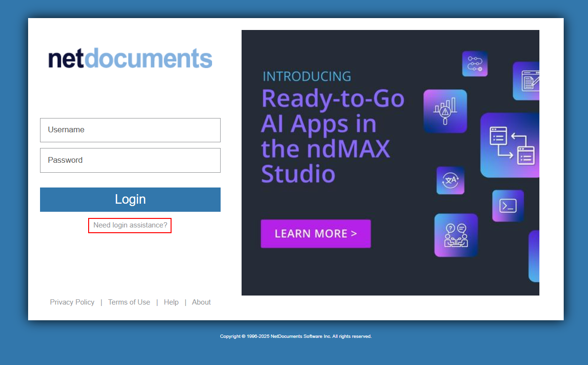Open the About link in the footer
588x365 pixels.
tap(201, 302)
